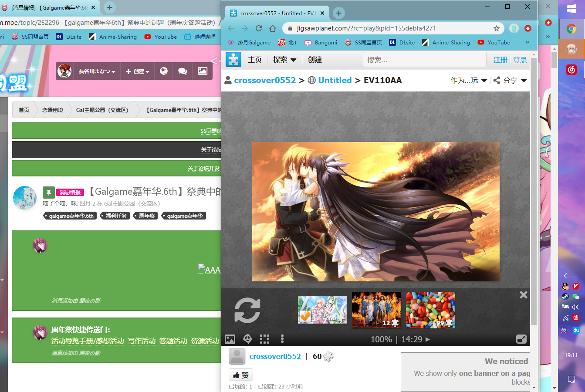585x392 pixels.
Task: Open a new tab in the jigsawplanet window
Action: (x=338, y=13)
